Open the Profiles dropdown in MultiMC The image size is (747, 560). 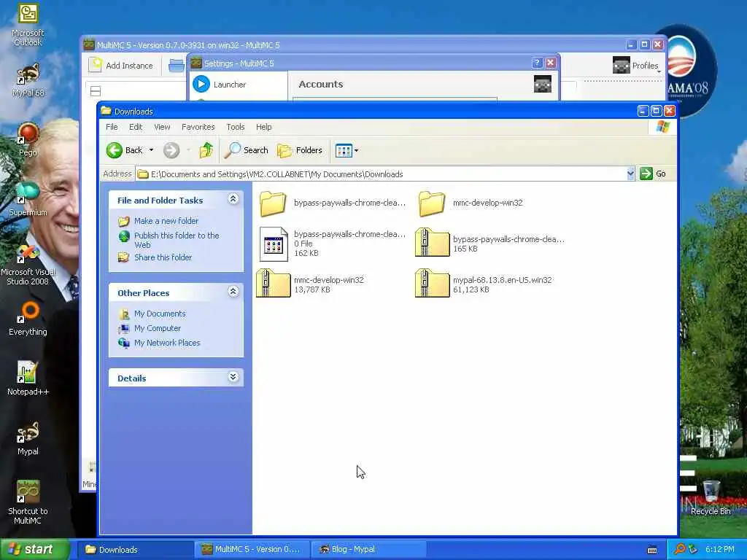[636, 65]
